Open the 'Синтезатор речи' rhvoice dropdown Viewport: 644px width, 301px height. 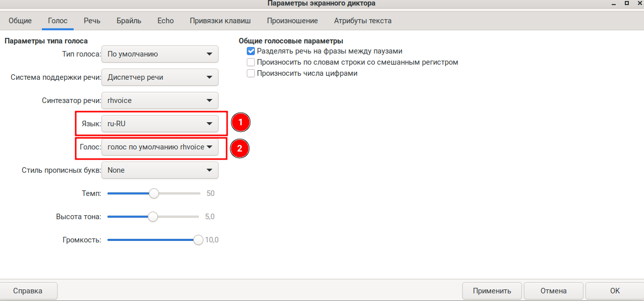coord(159,101)
